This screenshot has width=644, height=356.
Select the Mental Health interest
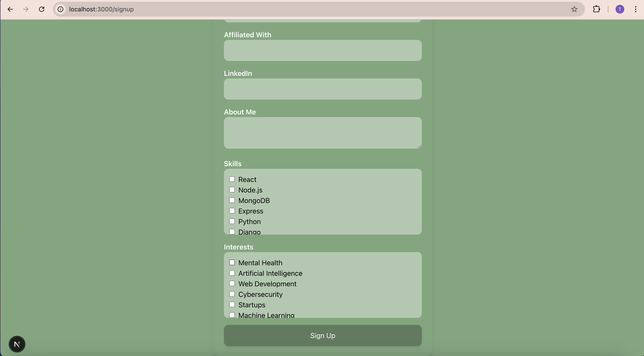[232, 263]
